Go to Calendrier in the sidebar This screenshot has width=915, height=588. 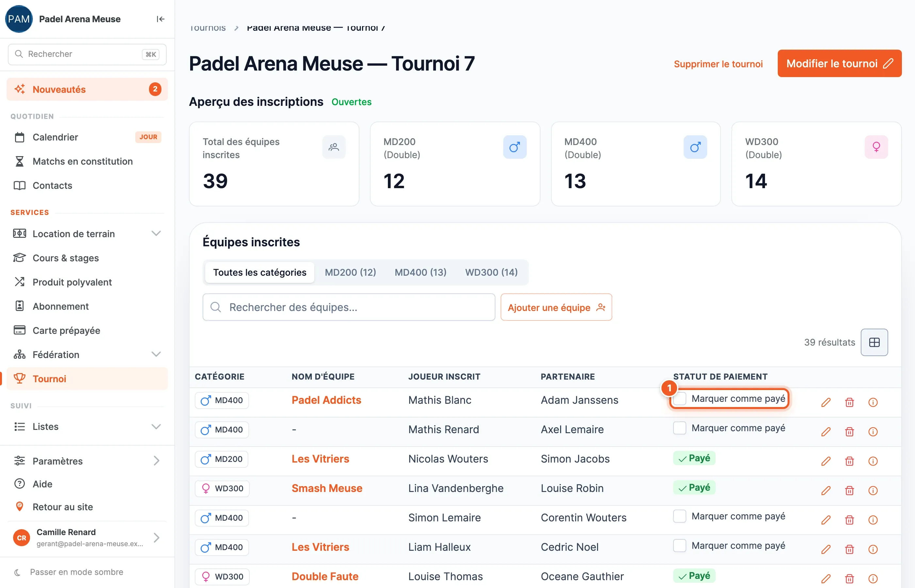pyautogui.click(x=87, y=137)
